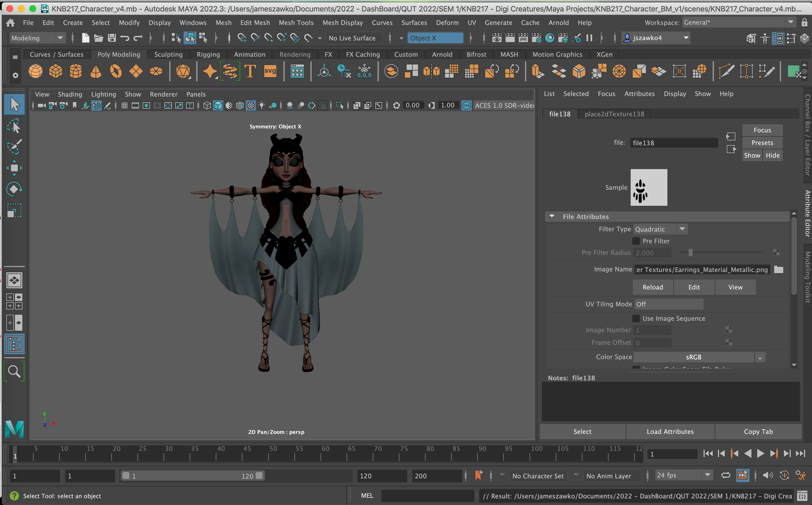Click the SVG import shelf icon
Screen dimensions: 812x505
coord(270,71)
